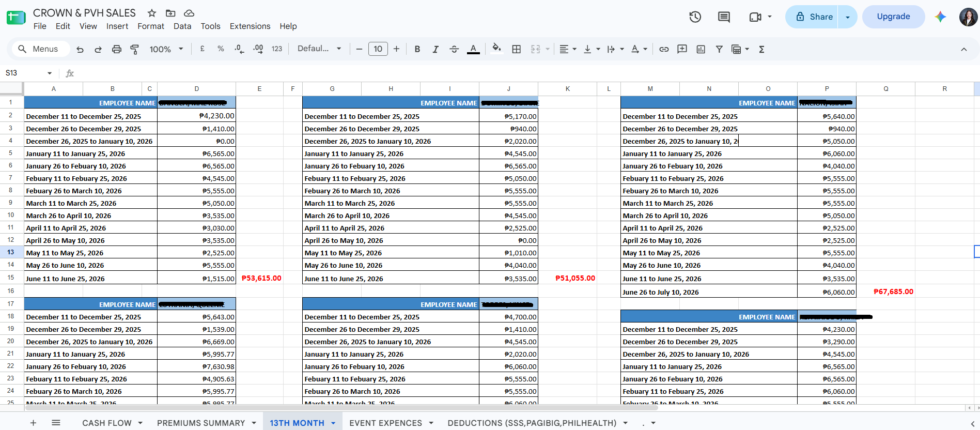This screenshot has width=980, height=430.
Task: Toggle strikethrough formatting
Action: (x=454, y=49)
